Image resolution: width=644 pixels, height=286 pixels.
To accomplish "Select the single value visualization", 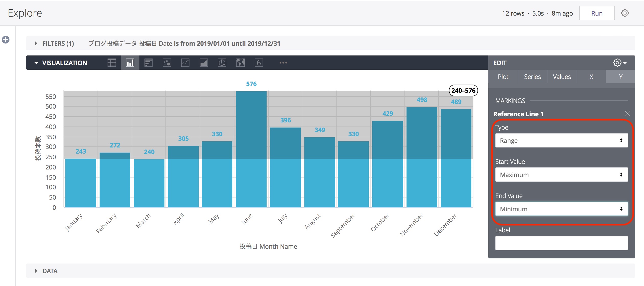I will tap(259, 63).
